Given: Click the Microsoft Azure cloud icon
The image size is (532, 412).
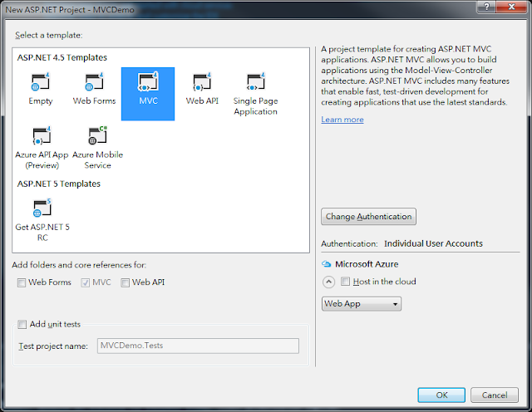Looking at the screenshot, I should (x=326, y=264).
